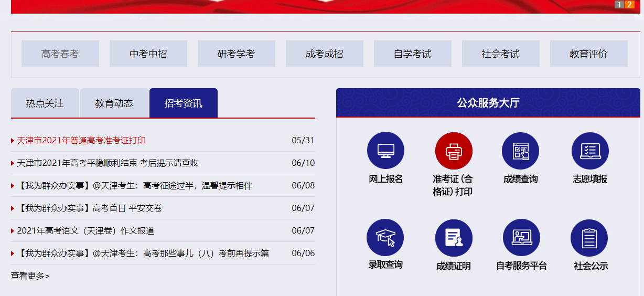This screenshot has width=644, height=296.
Task: Open the 自考服务平台 icon
Action: pos(521,238)
